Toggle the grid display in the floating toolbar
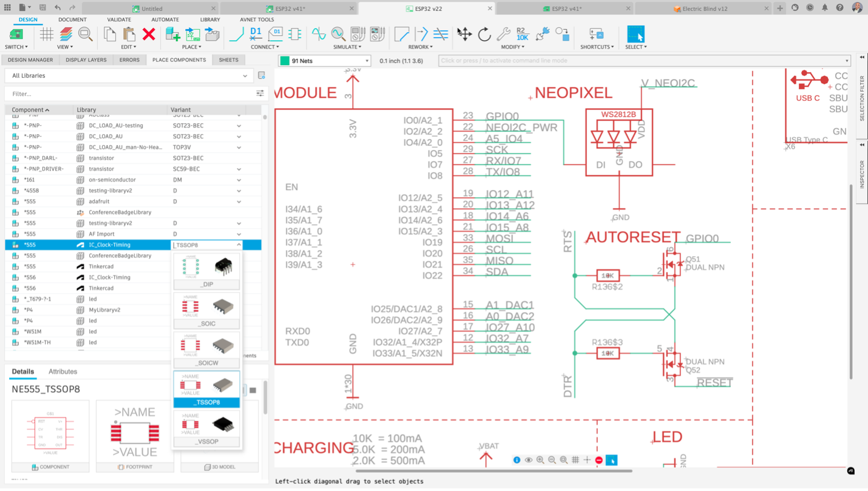The image size is (868, 491). 575,460
